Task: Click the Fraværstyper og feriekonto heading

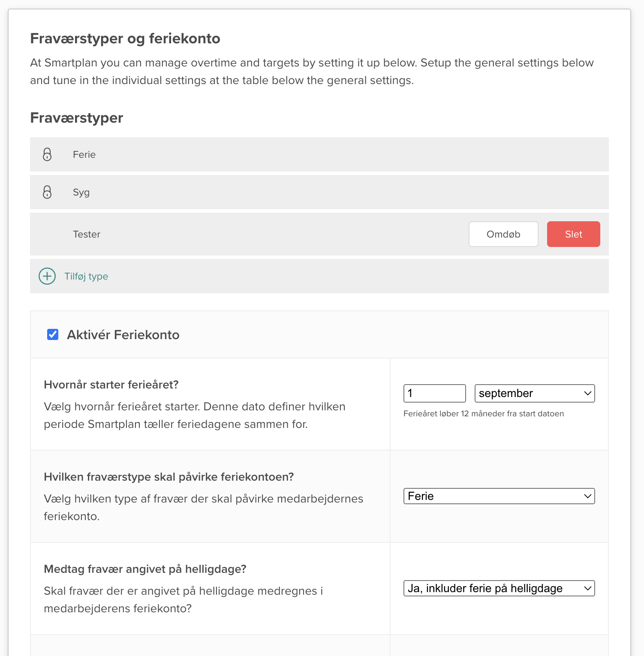Action: [x=125, y=39]
